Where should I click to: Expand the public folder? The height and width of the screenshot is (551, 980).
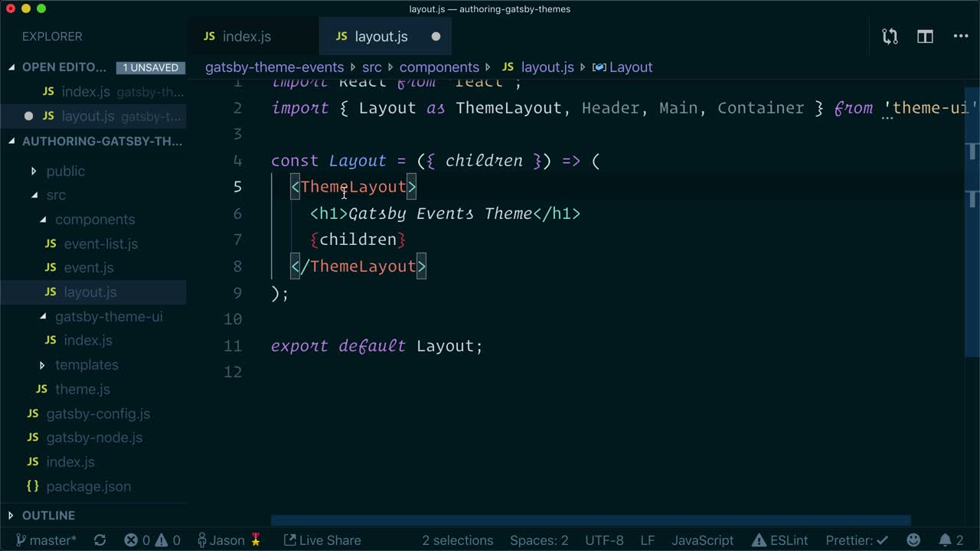click(x=66, y=171)
